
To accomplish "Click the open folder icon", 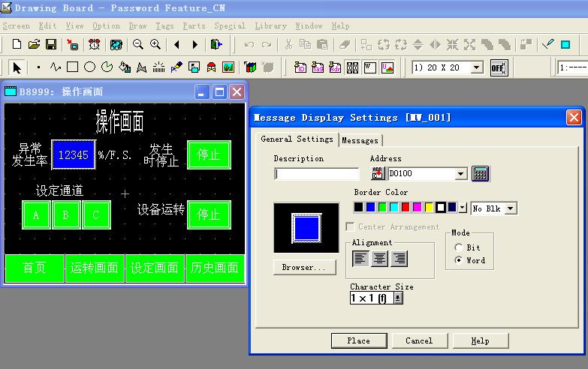I will (34, 45).
